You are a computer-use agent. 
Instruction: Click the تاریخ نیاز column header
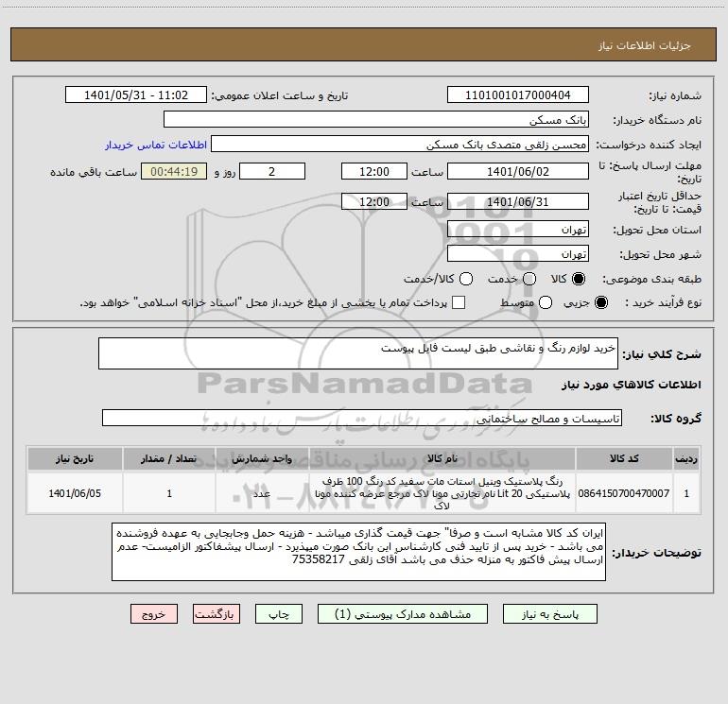(75, 458)
